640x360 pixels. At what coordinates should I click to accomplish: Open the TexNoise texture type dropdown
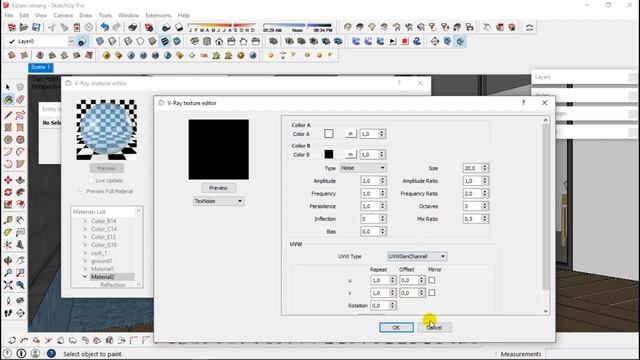coord(218,201)
